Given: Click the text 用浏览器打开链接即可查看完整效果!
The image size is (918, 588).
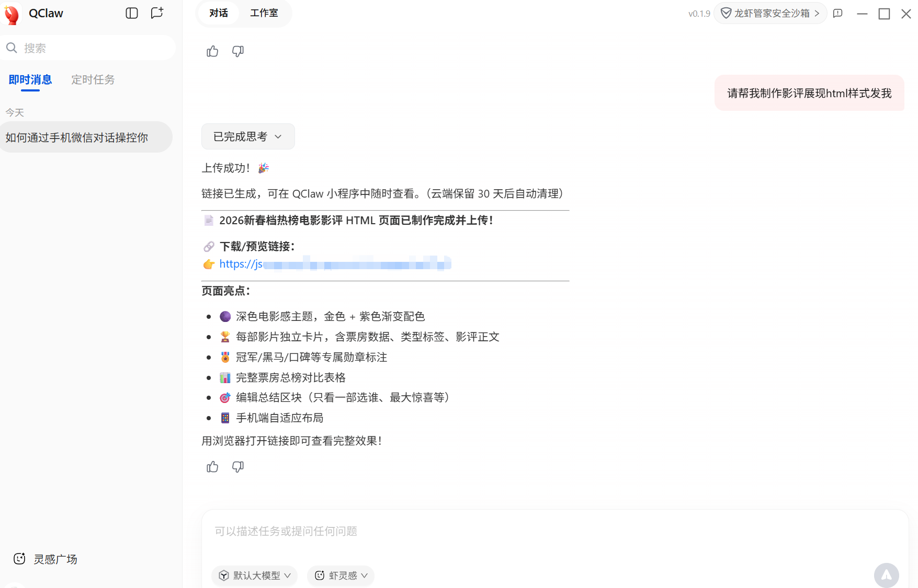Looking at the screenshot, I should [292, 441].
